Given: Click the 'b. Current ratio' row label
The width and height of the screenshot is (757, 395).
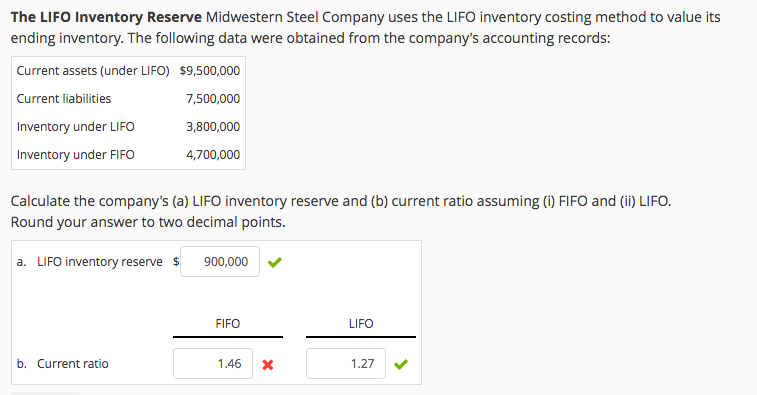Looking at the screenshot, I should click(62, 364).
